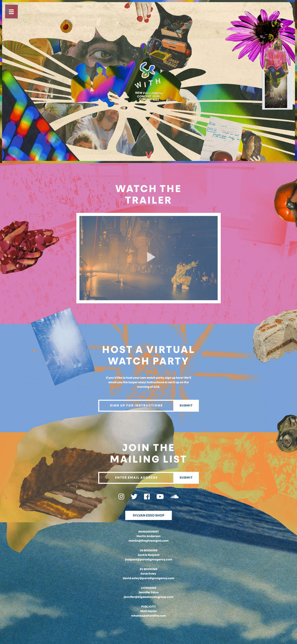Email jnalpant@paradigmagency.com for US booking
Viewport: 297px width, 644px height.
(148, 559)
